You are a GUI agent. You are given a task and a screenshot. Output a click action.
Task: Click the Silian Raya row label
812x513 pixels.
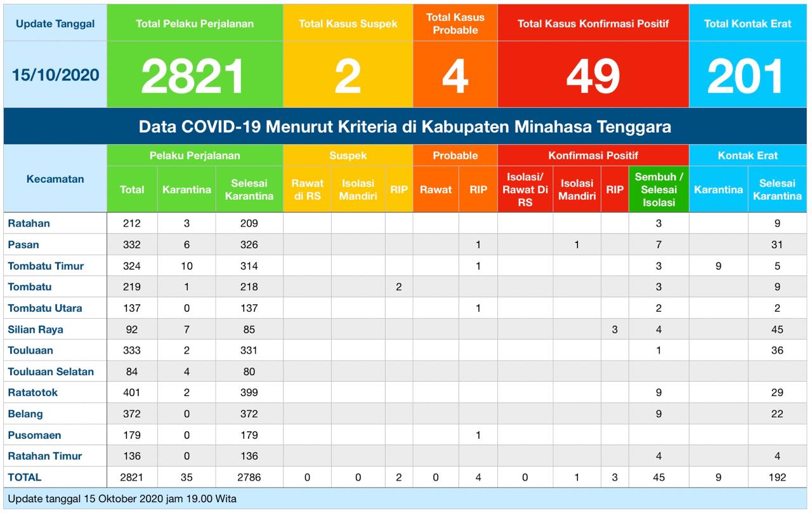tap(36, 330)
